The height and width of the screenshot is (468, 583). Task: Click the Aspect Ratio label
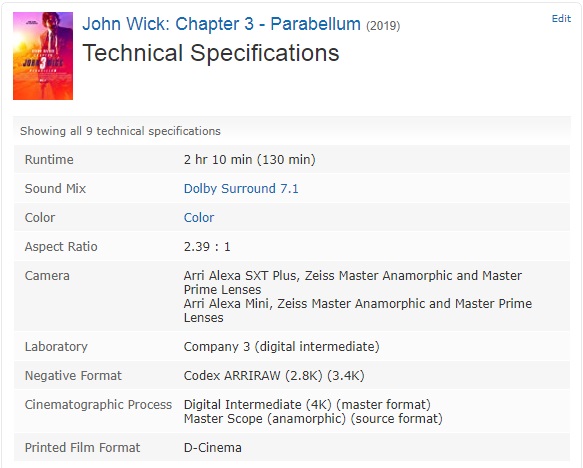[61, 246]
